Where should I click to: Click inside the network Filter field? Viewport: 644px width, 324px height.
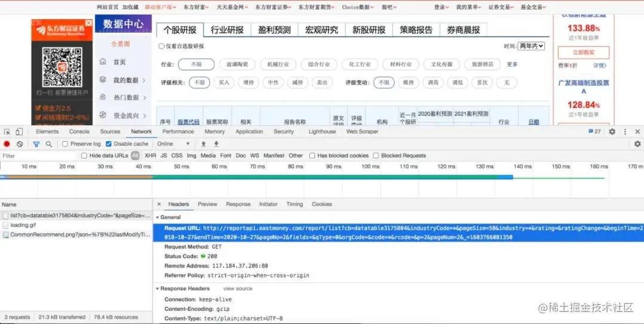(x=39, y=156)
